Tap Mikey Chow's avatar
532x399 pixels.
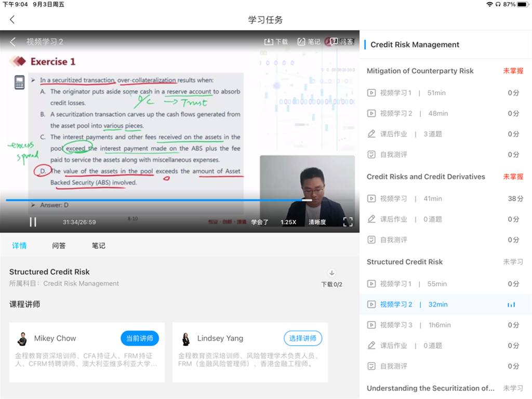point(22,339)
